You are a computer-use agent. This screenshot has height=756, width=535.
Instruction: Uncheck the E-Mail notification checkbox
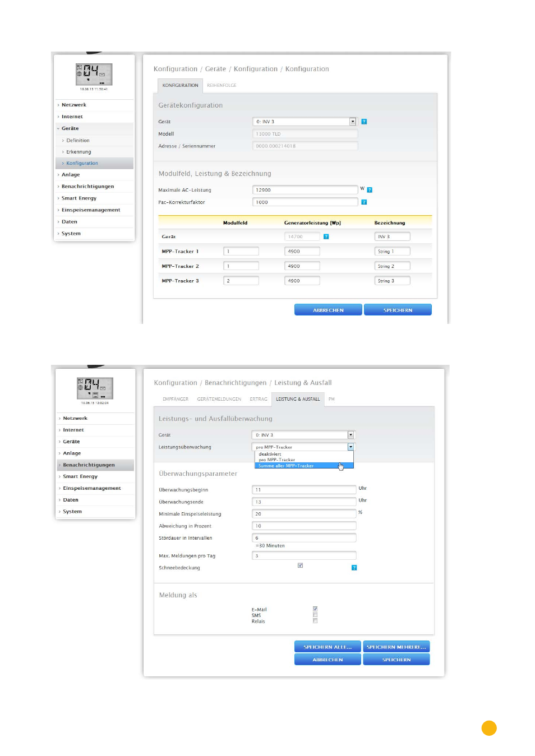click(315, 609)
